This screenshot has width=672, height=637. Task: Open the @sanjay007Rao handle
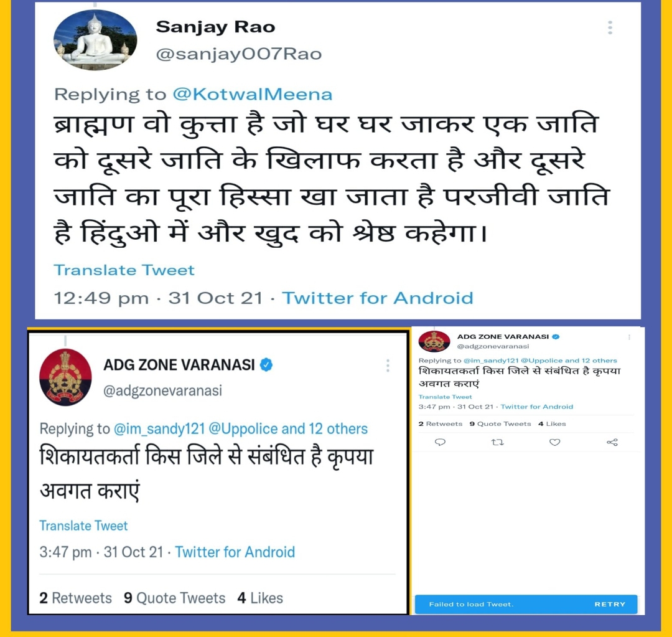coord(239,54)
